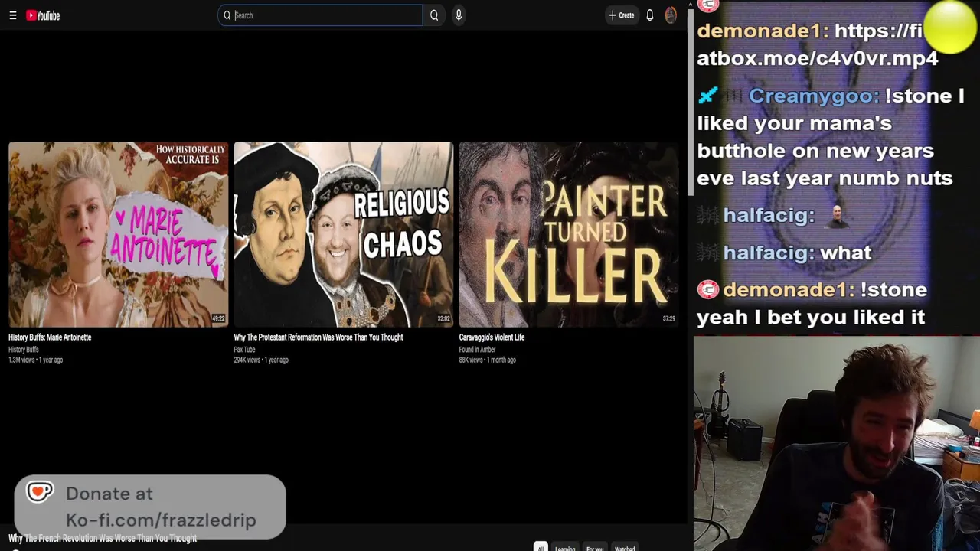Click title 'Why The Protestant Reformation Was Worse Than You Thought'

tap(318, 337)
